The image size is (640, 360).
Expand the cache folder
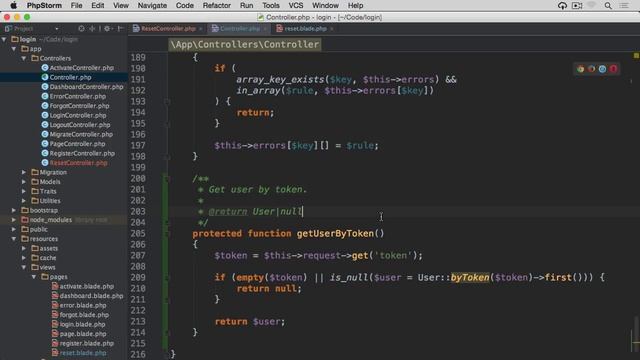[x=24, y=258]
